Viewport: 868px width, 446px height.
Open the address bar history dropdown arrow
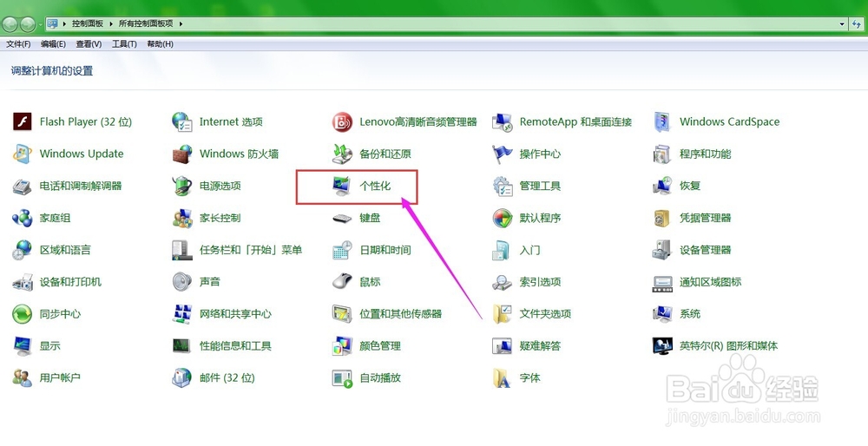pos(841,23)
